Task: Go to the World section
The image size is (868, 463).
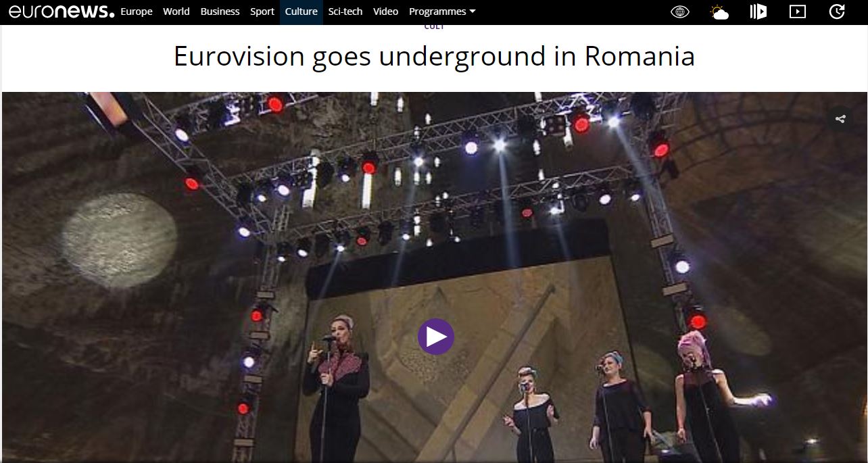Action: [x=176, y=11]
